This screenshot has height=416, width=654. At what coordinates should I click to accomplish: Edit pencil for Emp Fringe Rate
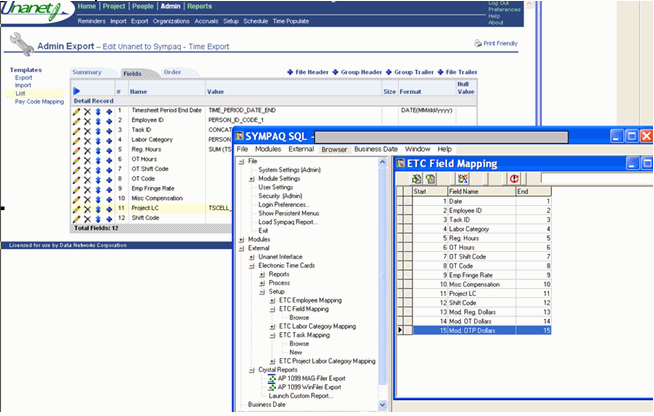point(76,190)
